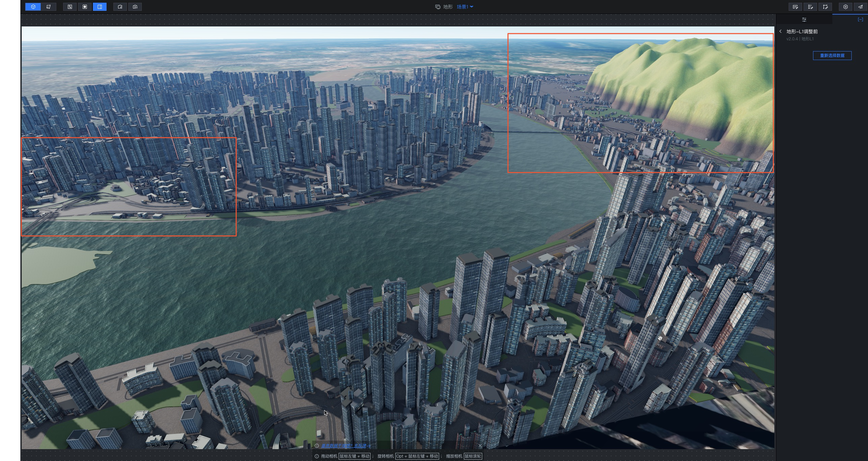Toggle the second toolbar icon left side
Screen dimensions: 868x461
(49, 6)
